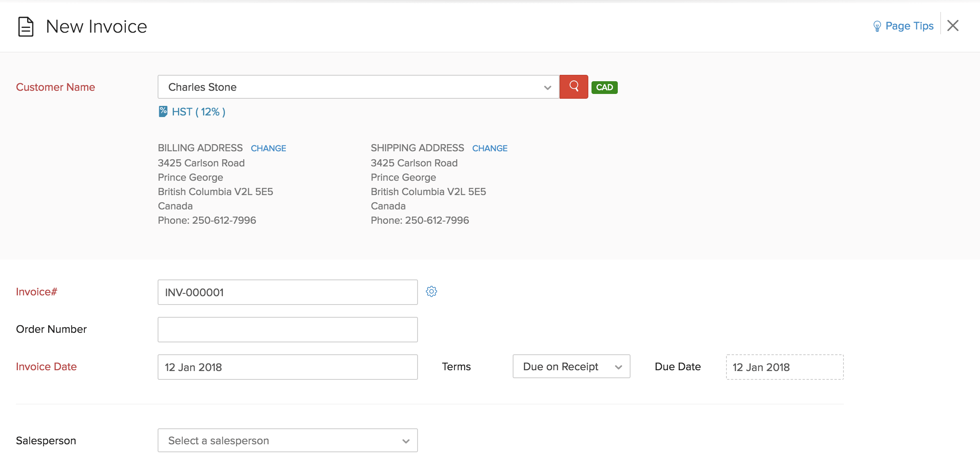This screenshot has height=461, width=980.
Task: Click the gear icon beside Invoice# field
Action: point(432,291)
